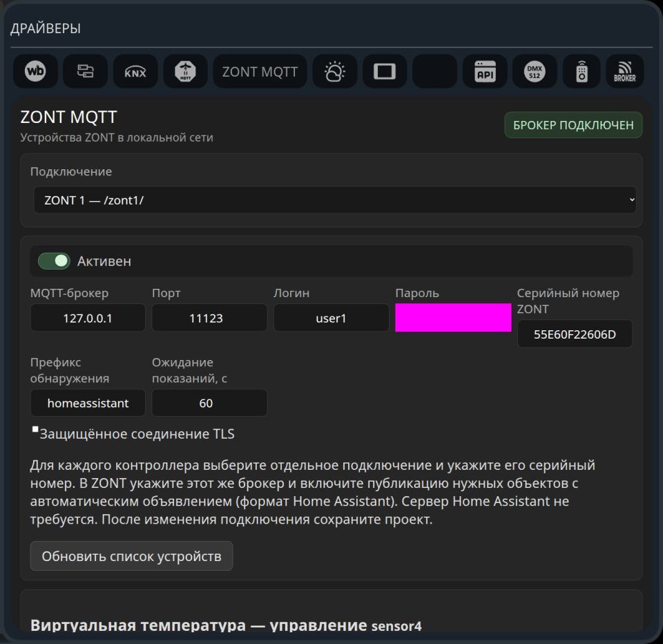Open the API driver icon
Screen dimensions: 663x644
click(x=485, y=71)
